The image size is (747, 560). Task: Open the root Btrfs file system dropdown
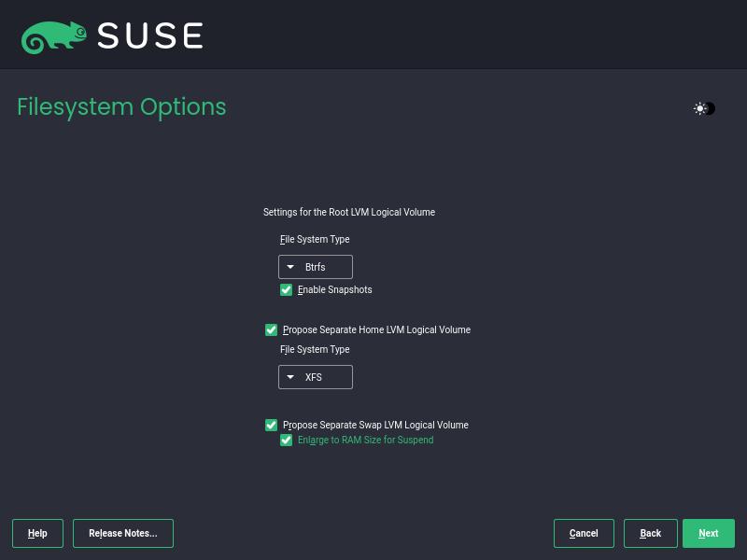coord(316,267)
